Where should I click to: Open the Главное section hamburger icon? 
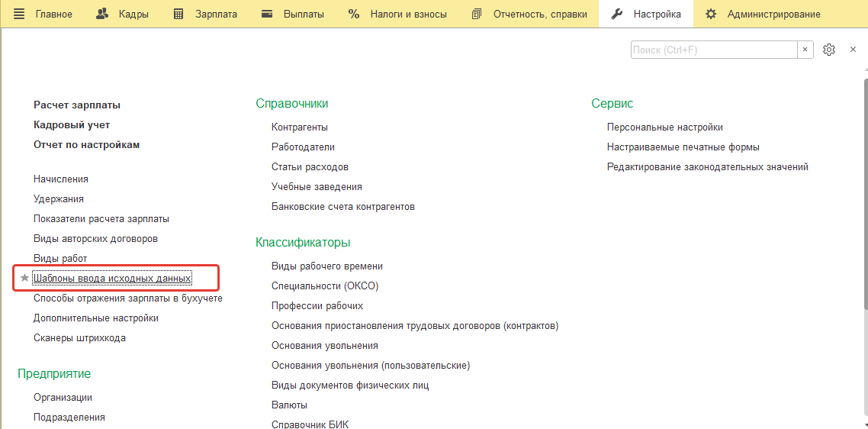(x=19, y=14)
